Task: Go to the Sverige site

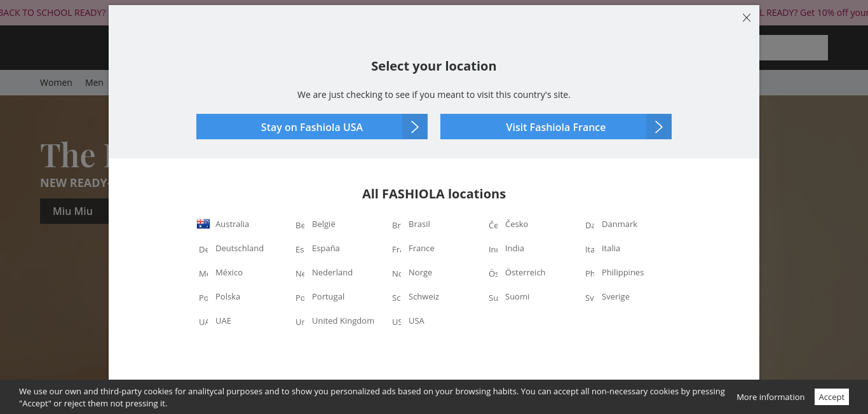Action: [616, 297]
